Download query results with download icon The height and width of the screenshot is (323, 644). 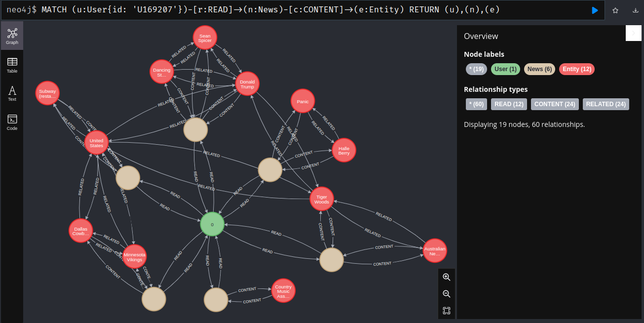[635, 10]
